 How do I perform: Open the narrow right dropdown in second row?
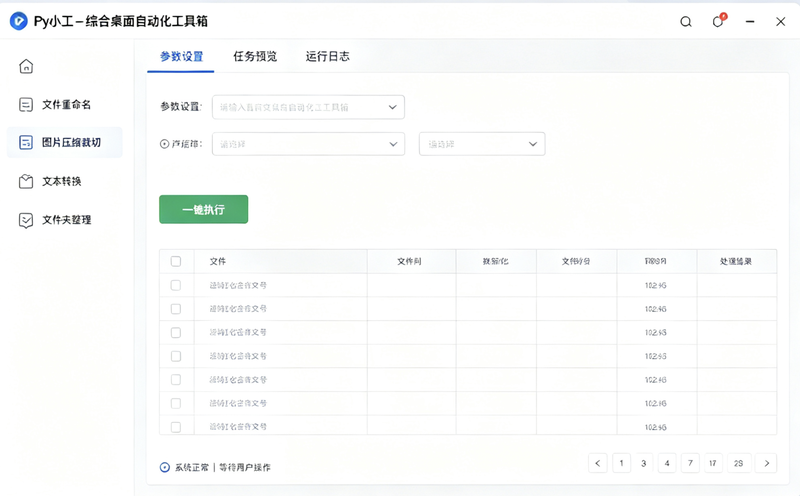[x=482, y=144]
